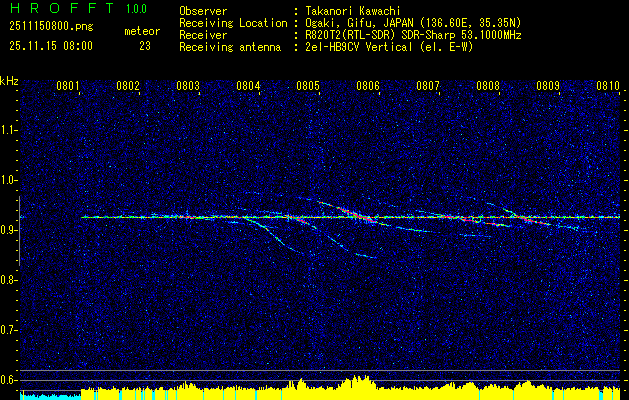Screen dimensions: 629x400
Task: Click the 0.8 kHz axis label
Action: coord(8,280)
